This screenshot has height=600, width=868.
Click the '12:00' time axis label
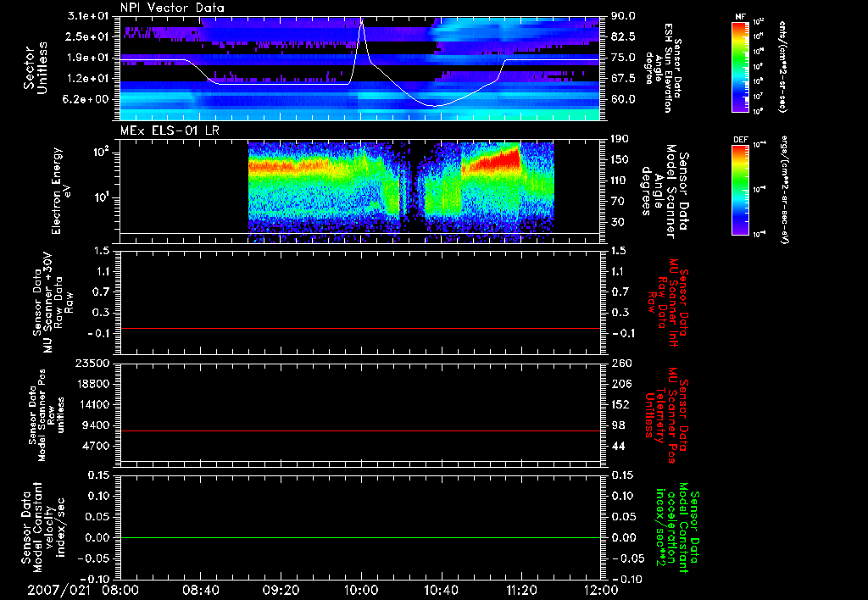601,590
